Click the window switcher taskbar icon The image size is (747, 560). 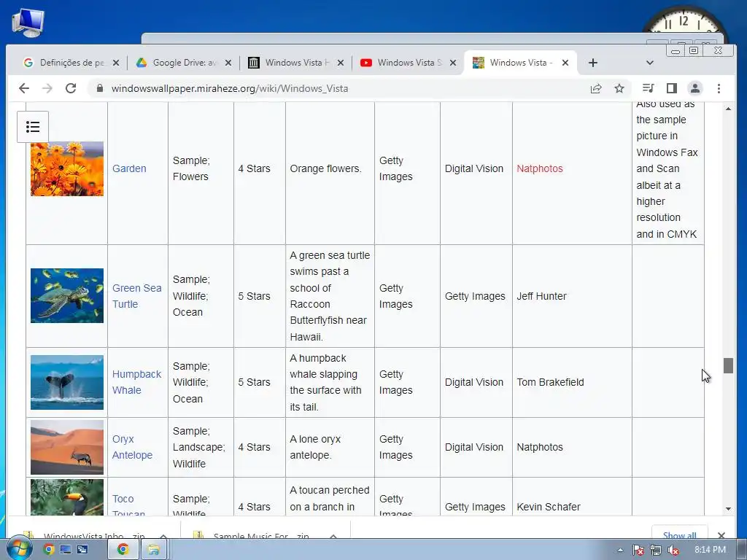click(82, 550)
